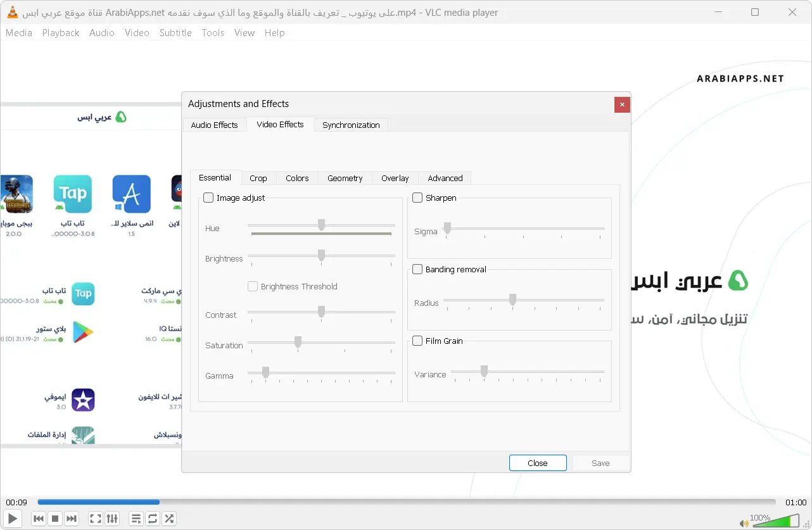Skip to previous media item
Screen dimensions: 812x530
[x=38, y=518]
